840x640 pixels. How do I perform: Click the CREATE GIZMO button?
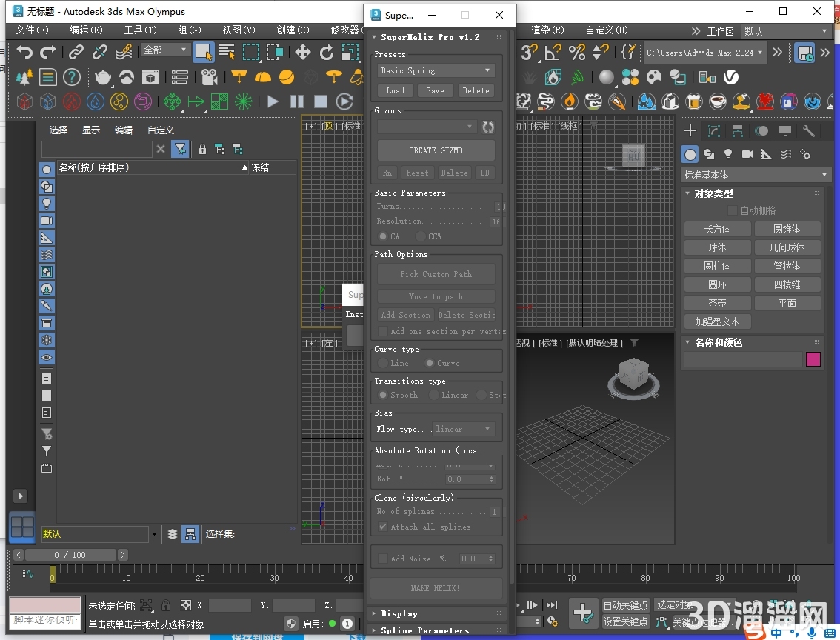(436, 150)
